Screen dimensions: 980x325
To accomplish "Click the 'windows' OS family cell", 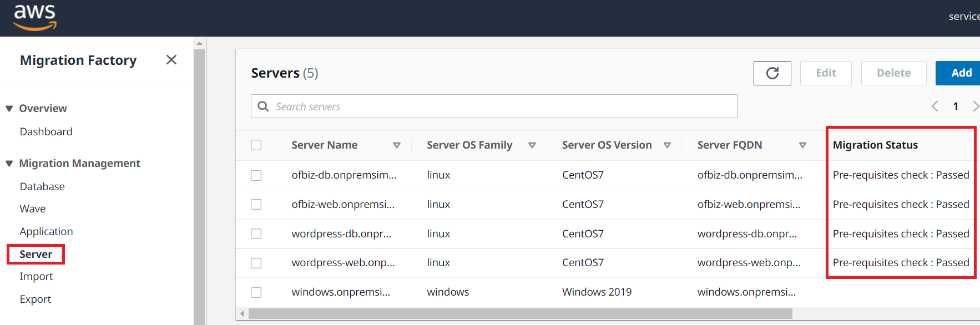I will (448, 292).
